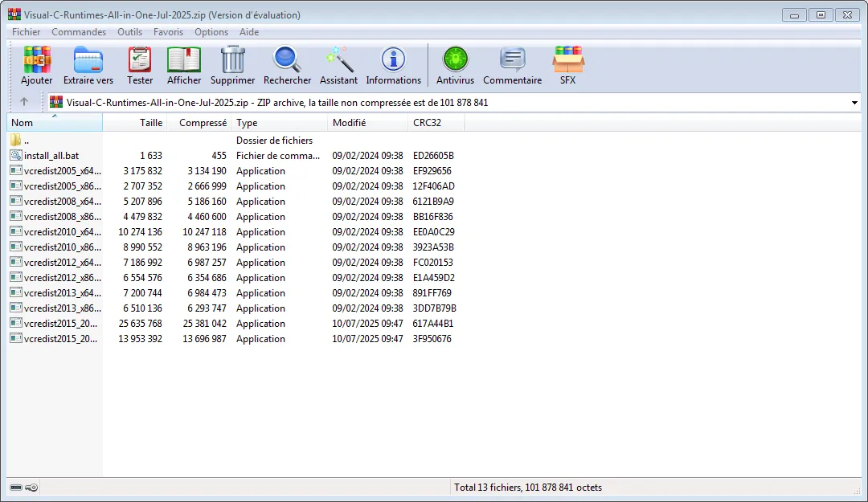Open the Commandes menu

(79, 32)
